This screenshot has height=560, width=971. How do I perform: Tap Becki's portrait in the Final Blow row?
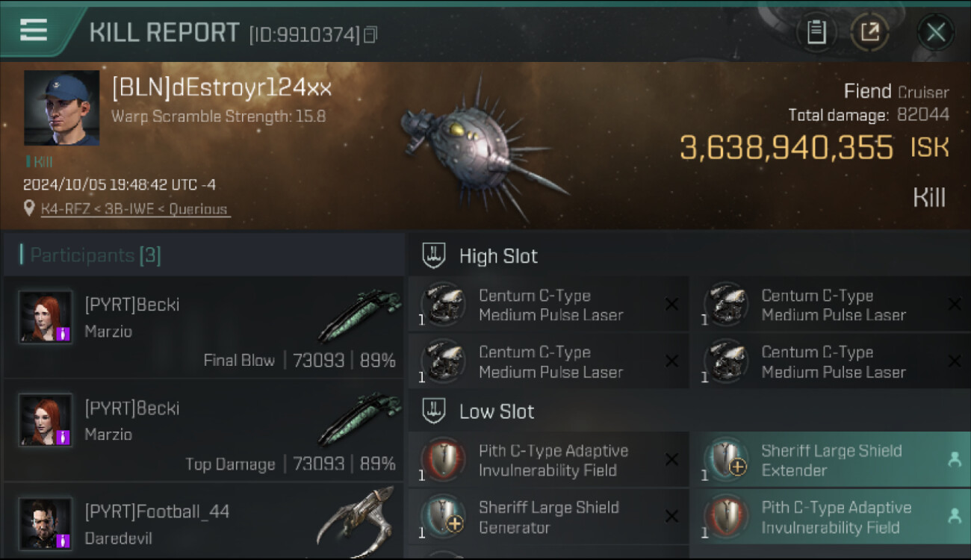tap(46, 317)
